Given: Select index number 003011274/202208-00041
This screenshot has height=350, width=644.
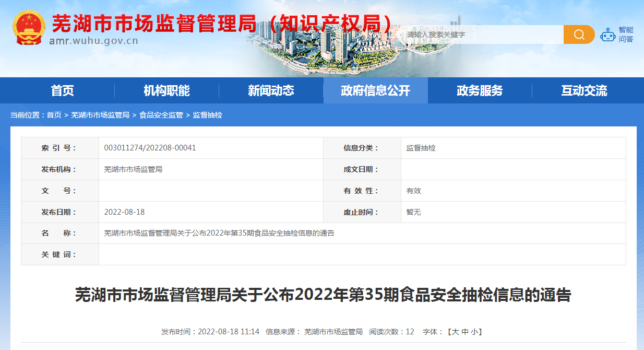Looking at the screenshot, I should click(x=150, y=148).
